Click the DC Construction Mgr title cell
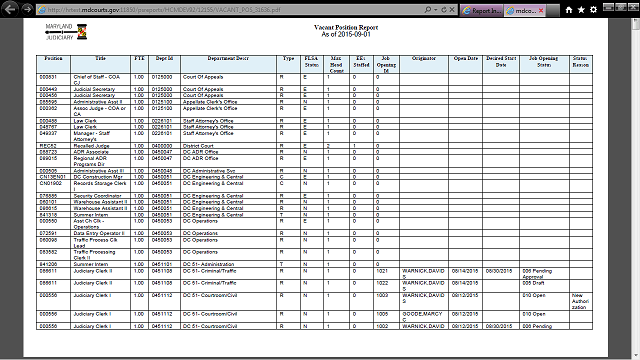Viewport: 640px width, 360px height. click(x=100, y=177)
